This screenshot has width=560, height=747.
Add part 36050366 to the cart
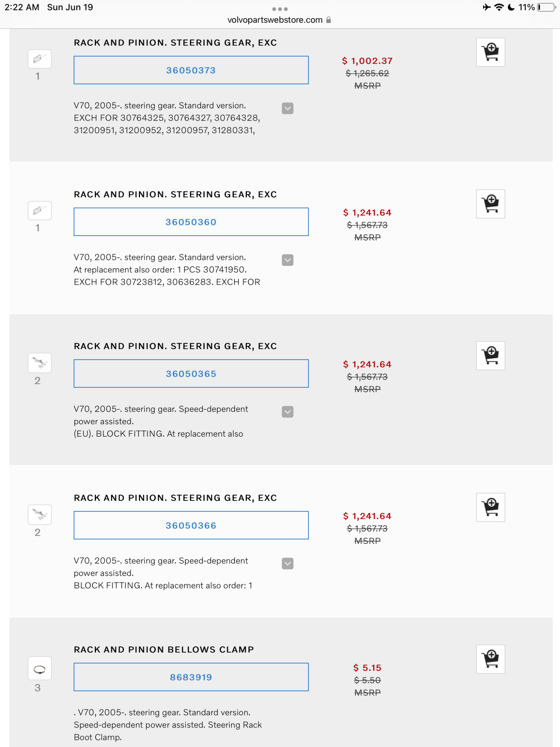click(490, 507)
